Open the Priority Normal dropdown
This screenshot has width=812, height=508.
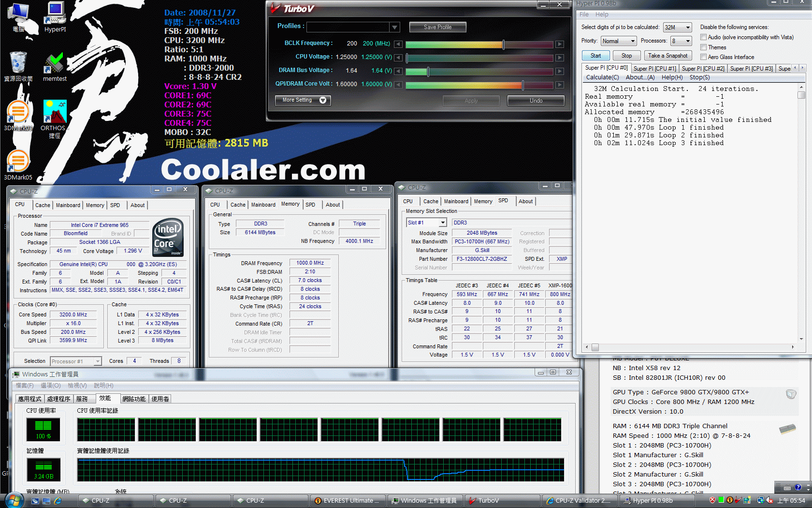point(619,41)
